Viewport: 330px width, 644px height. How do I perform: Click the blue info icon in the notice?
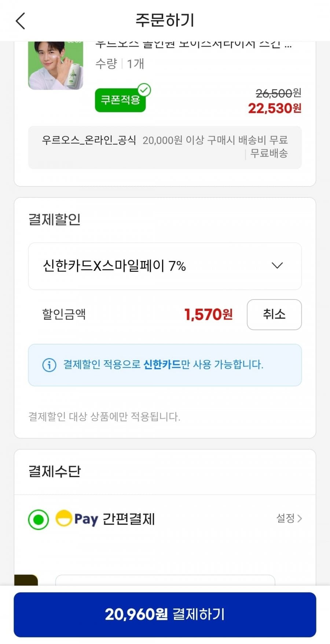[x=49, y=365]
